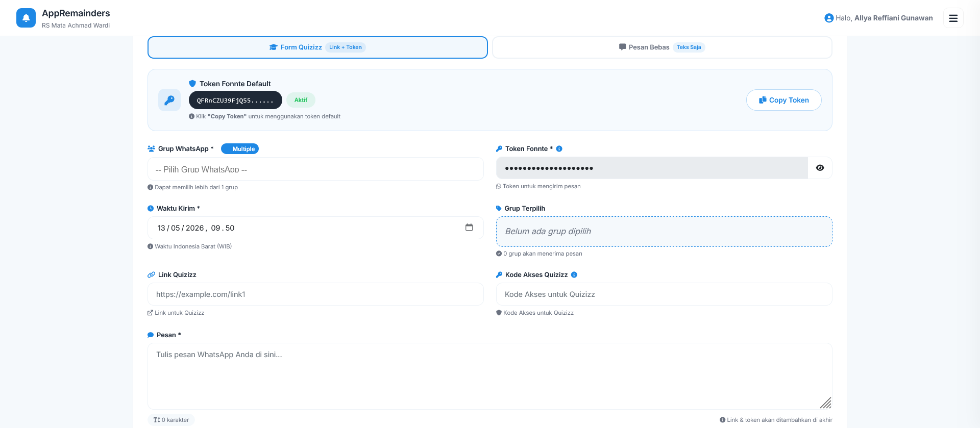Screen dimensions: 980x428
Task: Open the Waktu Kirim calendar picker
Action: pos(469,228)
